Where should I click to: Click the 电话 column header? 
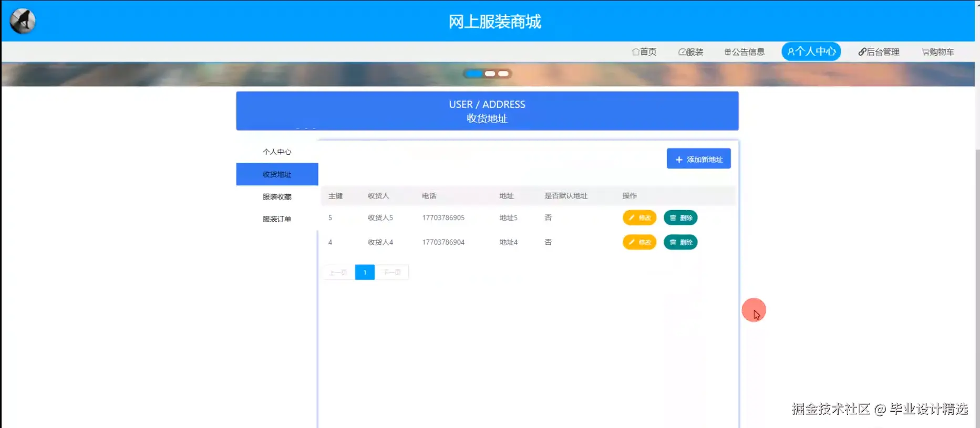click(x=429, y=196)
